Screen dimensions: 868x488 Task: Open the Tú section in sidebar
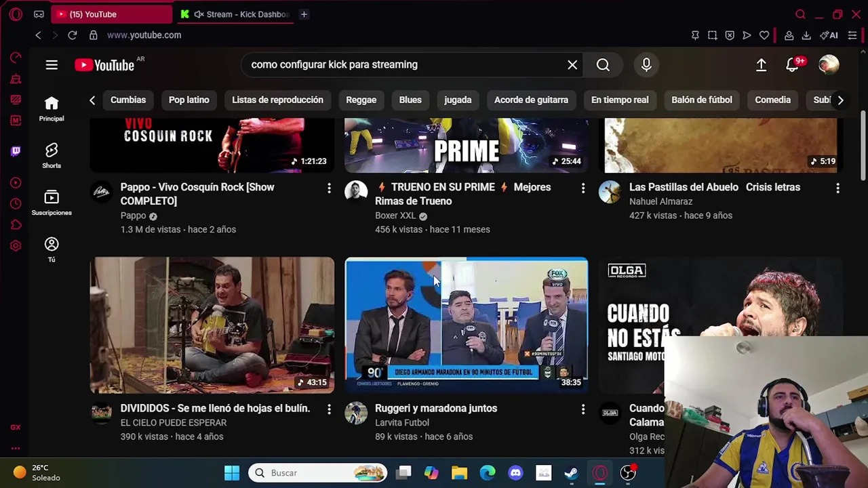[x=52, y=249]
